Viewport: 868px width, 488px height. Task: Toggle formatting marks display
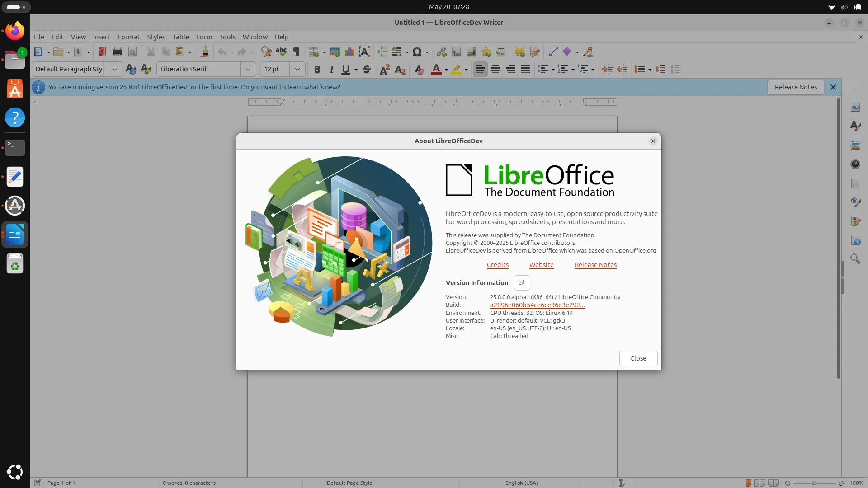coord(296,52)
